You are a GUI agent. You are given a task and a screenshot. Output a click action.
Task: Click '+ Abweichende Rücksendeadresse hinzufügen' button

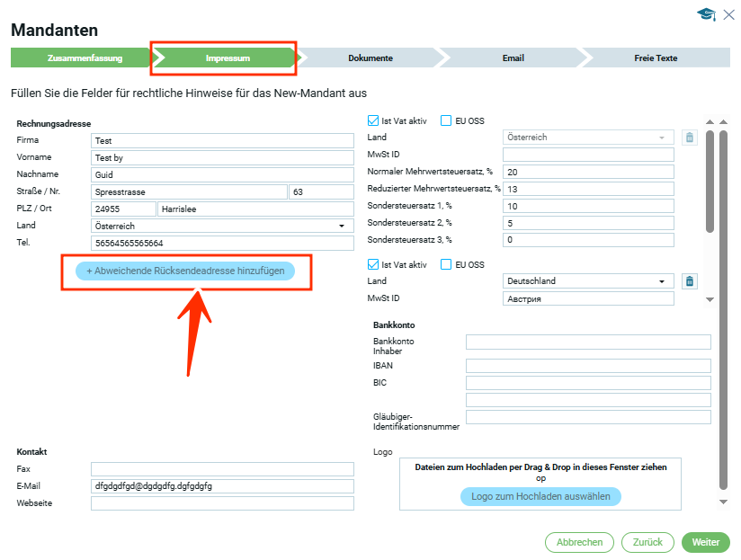[184, 271]
